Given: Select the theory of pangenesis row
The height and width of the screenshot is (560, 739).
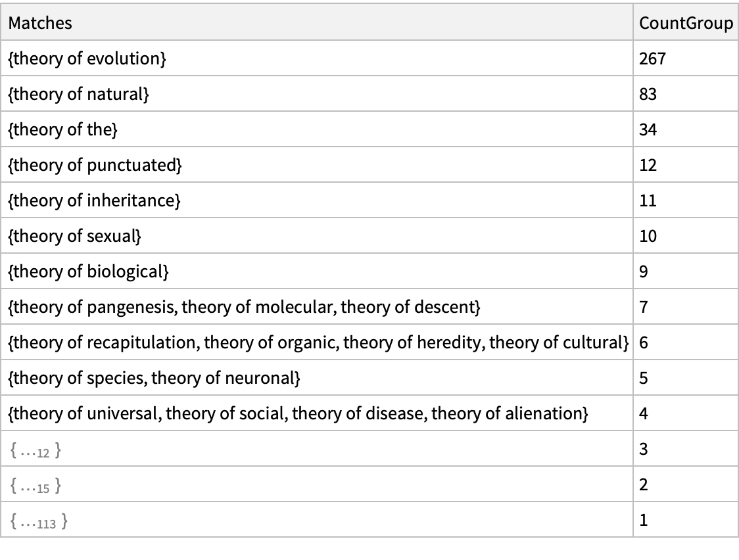Looking at the screenshot, I should click(245, 308).
